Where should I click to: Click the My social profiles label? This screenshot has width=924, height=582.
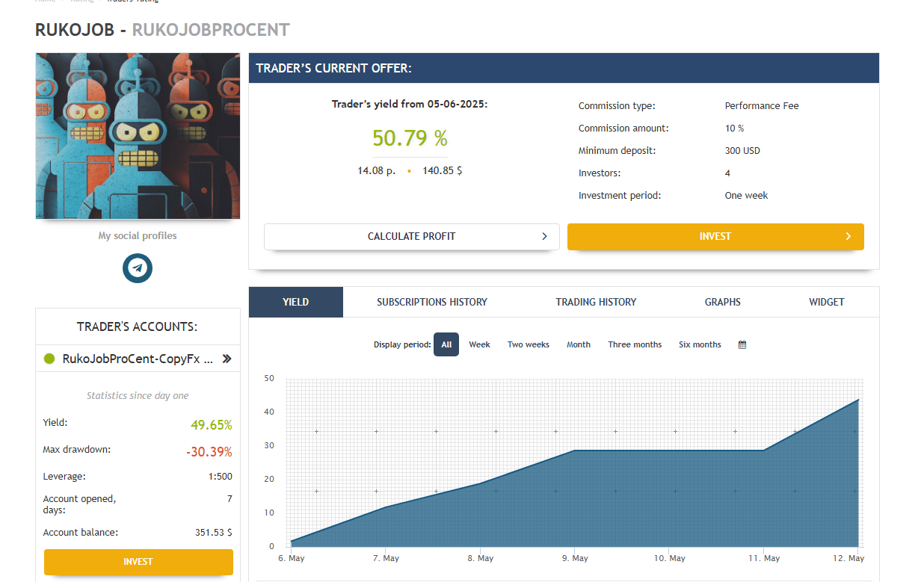138,235
